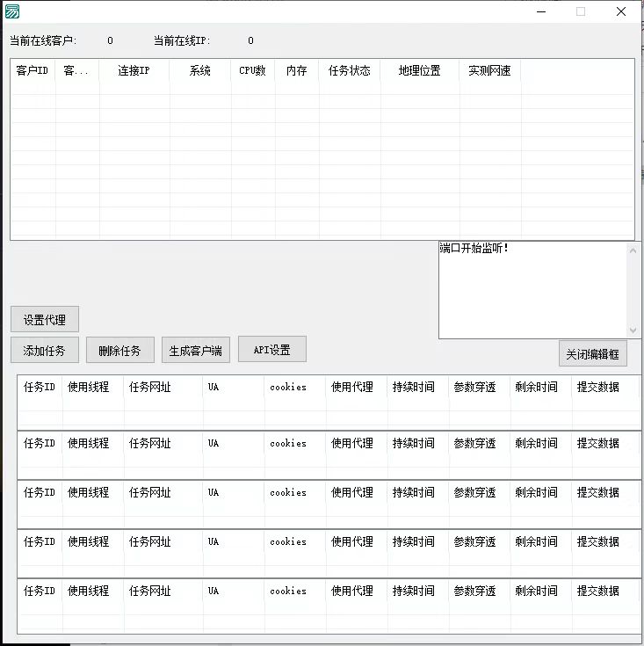
Task: Click the 关闭编辑框 button
Action: [592, 353]
